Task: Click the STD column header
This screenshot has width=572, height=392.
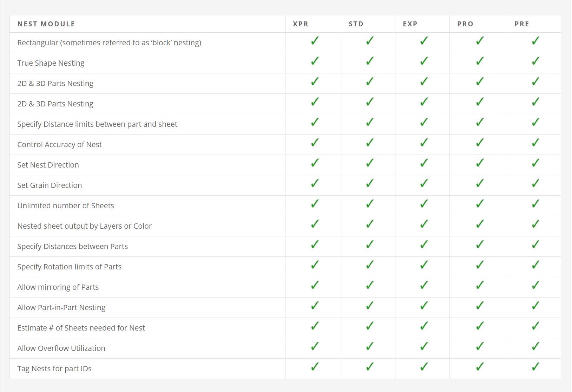Action: coord(356,24)
